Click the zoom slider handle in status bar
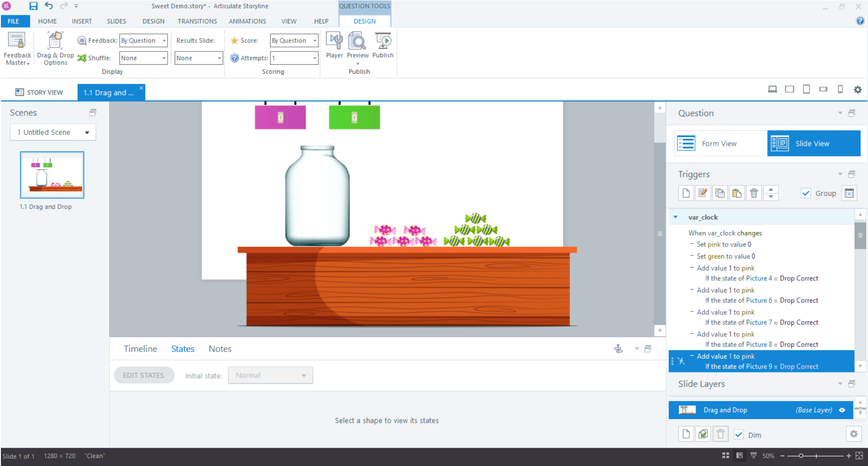The height and width of the screenshot is (466, 868). pos(801,456)
